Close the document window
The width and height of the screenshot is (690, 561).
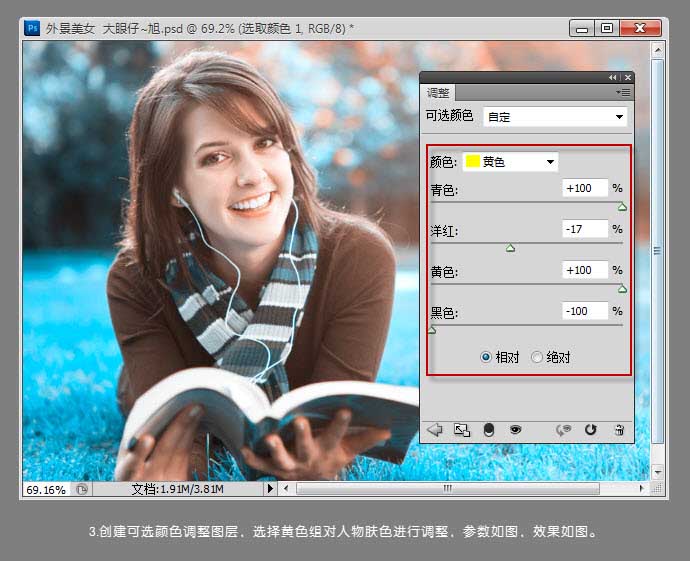pos(640,28)
